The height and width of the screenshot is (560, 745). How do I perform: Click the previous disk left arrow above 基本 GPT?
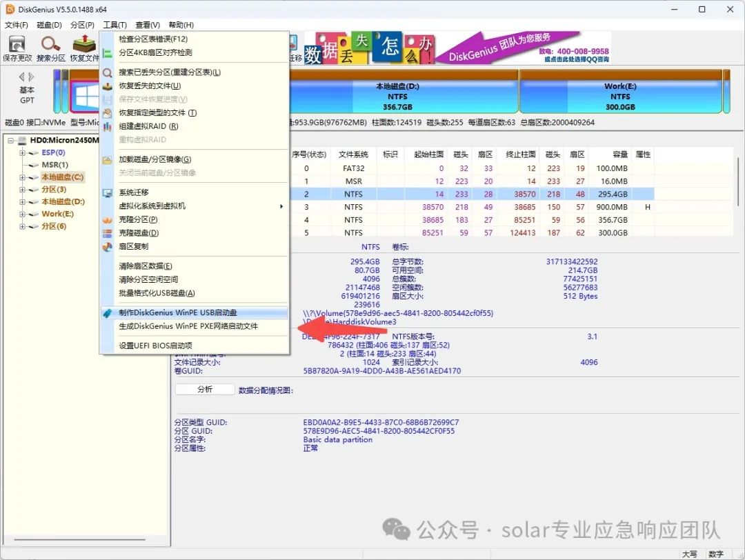(x=21, y=77)
